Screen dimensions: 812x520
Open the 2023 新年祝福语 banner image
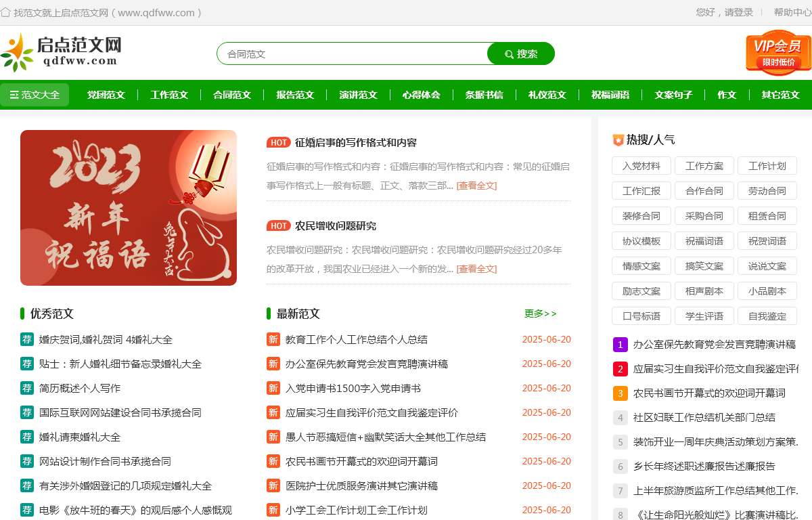click(x=129, y=208)
